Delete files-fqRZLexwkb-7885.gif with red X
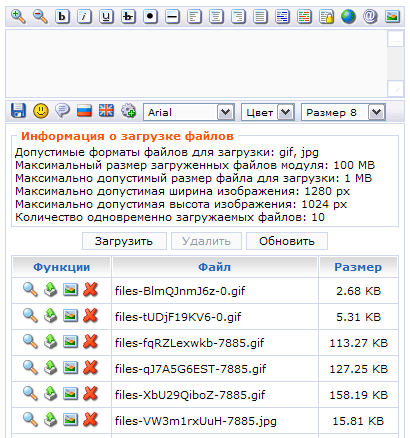Screen dimensions: 410x438 click(x=90, y=342)
